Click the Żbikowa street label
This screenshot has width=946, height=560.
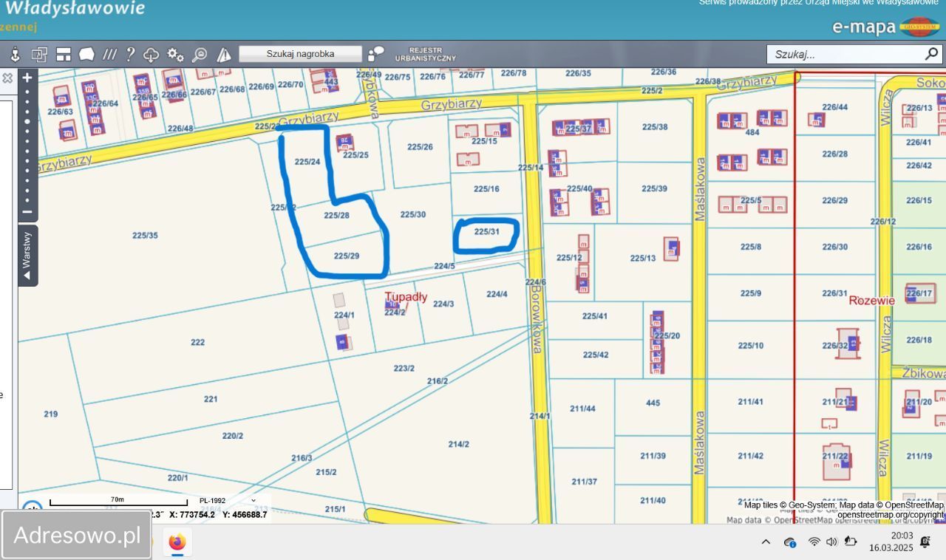(x=923, y=374)
